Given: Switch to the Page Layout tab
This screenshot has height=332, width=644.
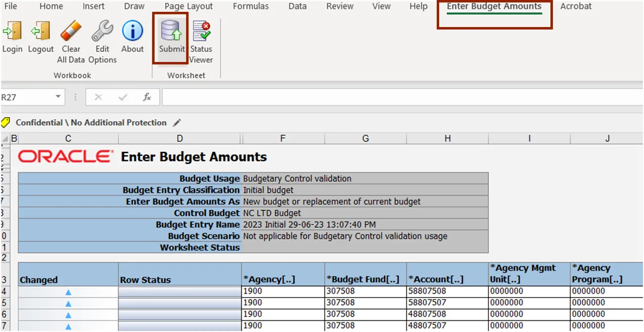Looking at the screenshot, I should coord(189,6).
